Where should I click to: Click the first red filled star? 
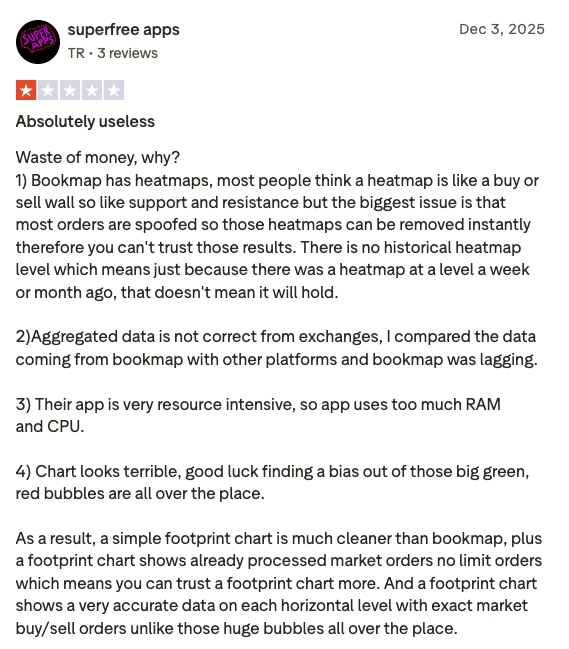point(26,90)
